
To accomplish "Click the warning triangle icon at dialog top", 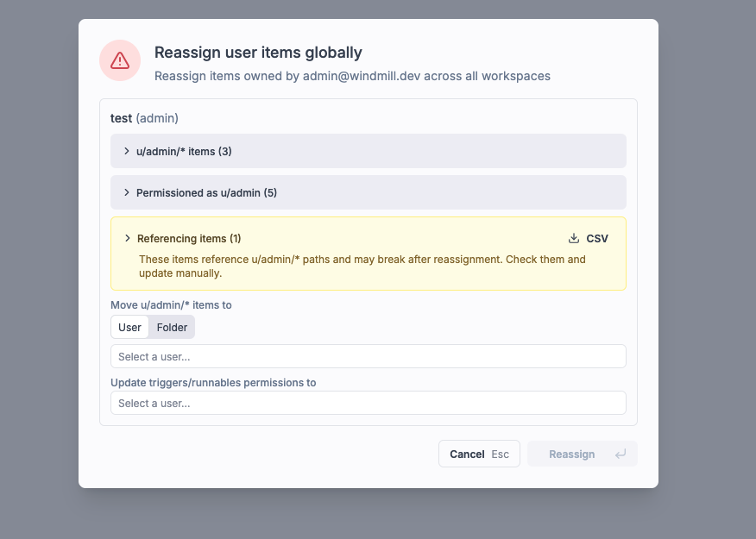I will point(120,60).
